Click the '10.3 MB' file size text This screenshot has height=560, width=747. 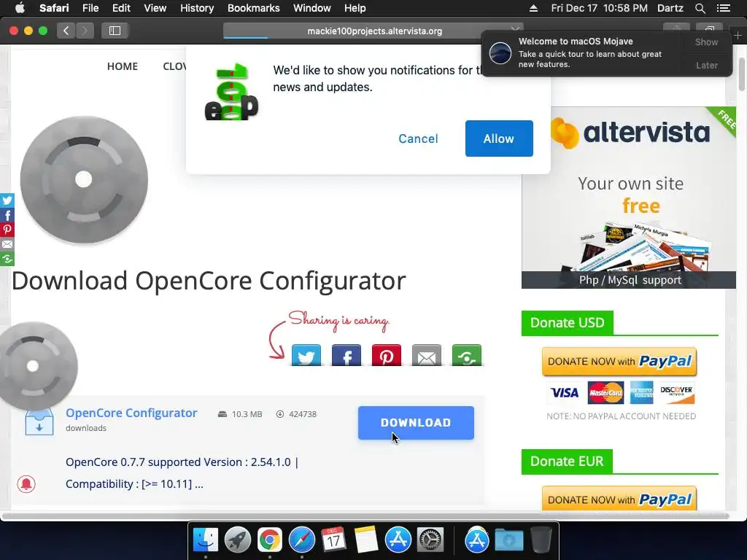tap(247, 414)
